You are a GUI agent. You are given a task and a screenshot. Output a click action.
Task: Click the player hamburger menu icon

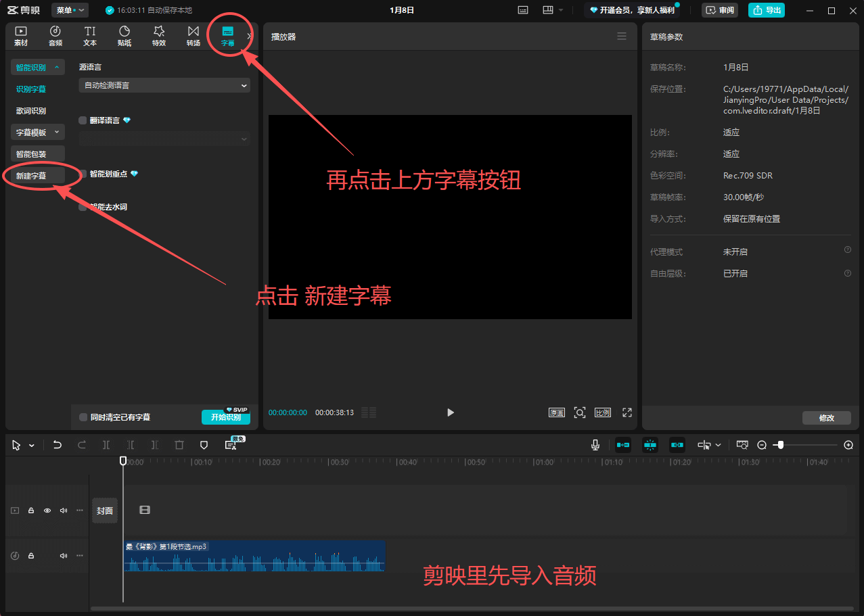[622, 37]
